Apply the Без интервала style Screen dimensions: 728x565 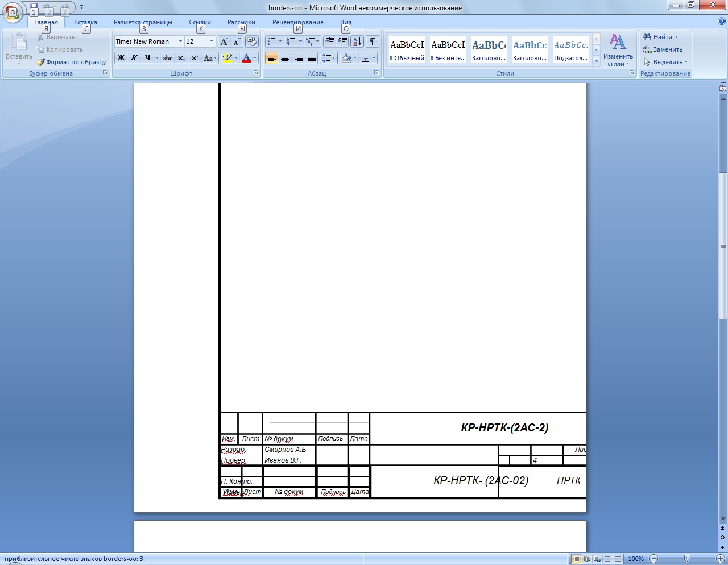pyautogui.click(x=448, y=49)
